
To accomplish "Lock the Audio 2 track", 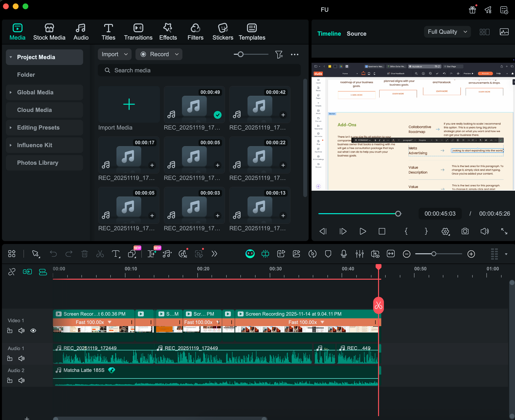I will pyautogui.click(x=10, y=380).
